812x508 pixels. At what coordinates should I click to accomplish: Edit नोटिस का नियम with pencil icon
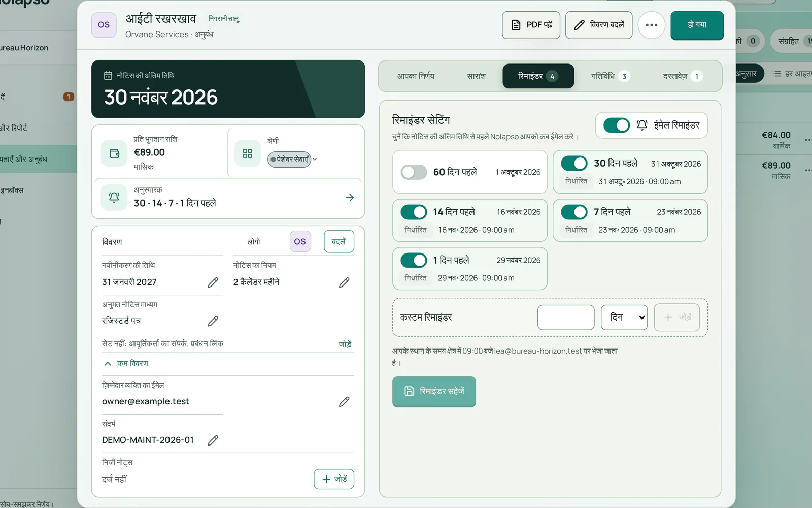click(344, 282)
